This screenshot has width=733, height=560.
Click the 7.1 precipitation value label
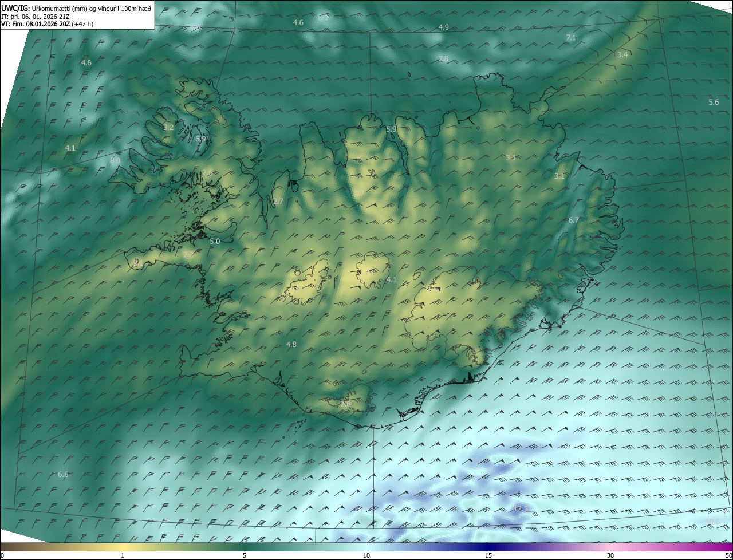pyautogui.click(x=571, y=37)
